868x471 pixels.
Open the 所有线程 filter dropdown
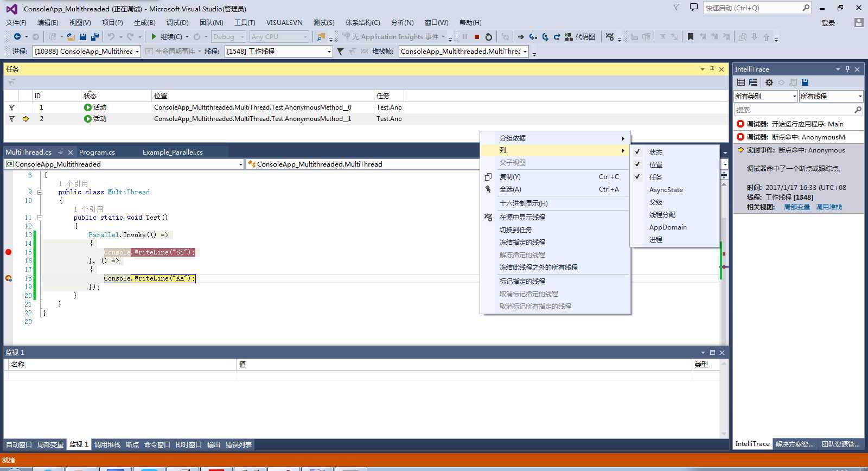click(831, 96)
